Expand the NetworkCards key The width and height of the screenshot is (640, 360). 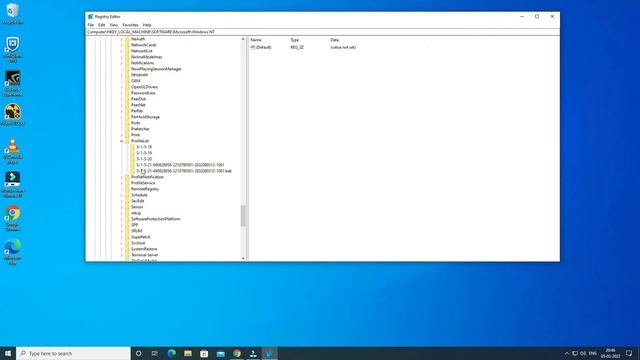coord(122,45)
